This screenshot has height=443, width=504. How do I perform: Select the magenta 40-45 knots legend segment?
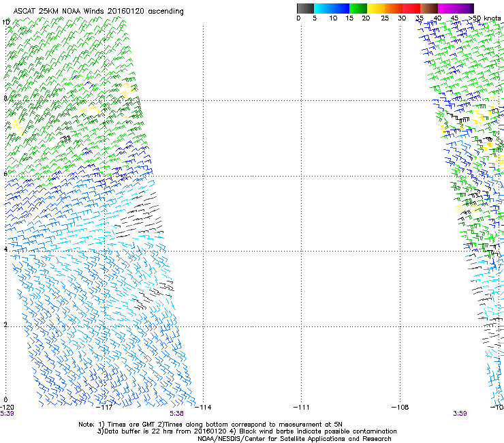pos(447,8)
